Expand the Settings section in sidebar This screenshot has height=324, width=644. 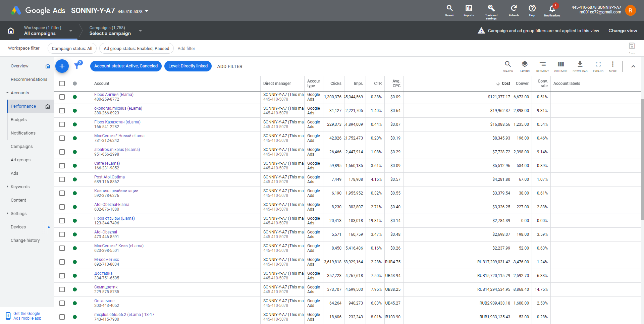(7, 214)
